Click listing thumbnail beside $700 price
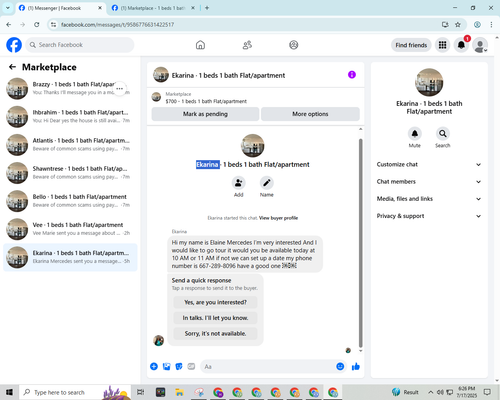 tap(156, 97)
